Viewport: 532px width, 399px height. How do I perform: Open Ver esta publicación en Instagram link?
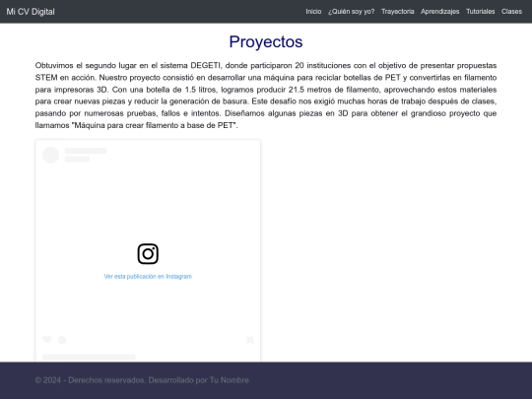coord(148,277)
